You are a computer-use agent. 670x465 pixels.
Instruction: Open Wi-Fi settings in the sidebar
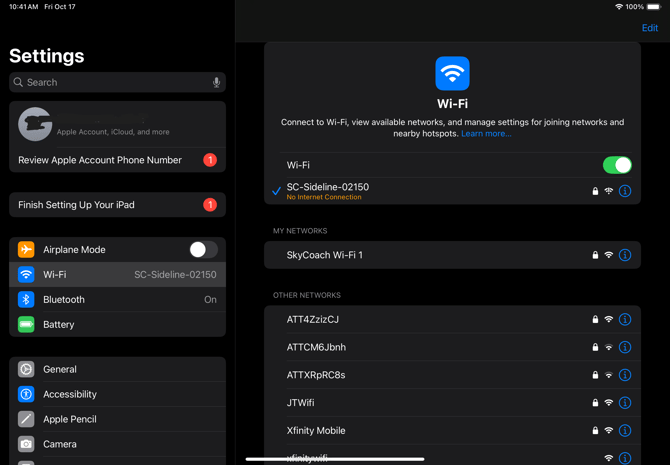click(118, 274)
